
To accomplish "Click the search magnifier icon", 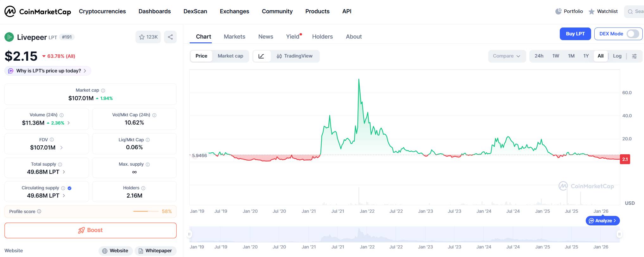I will [x=630, y=12].
